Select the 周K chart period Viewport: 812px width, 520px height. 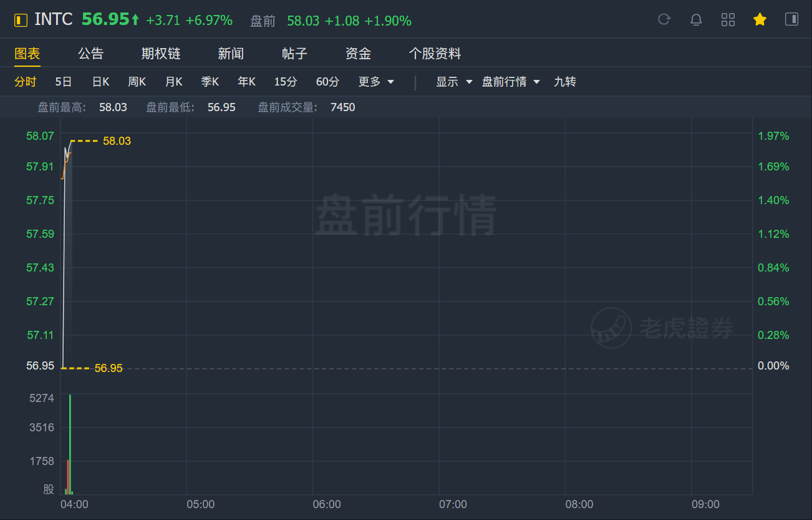pos(137,82)
